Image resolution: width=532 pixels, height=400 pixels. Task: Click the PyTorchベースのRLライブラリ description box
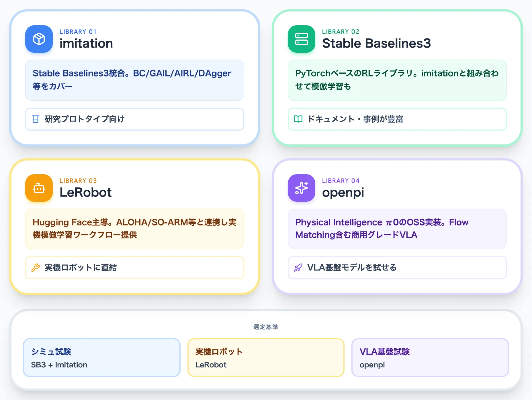coord(397,80)
